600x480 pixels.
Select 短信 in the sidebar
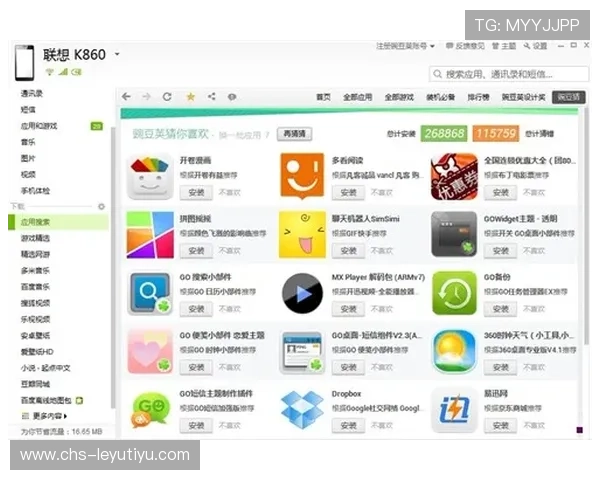(28, 110)
